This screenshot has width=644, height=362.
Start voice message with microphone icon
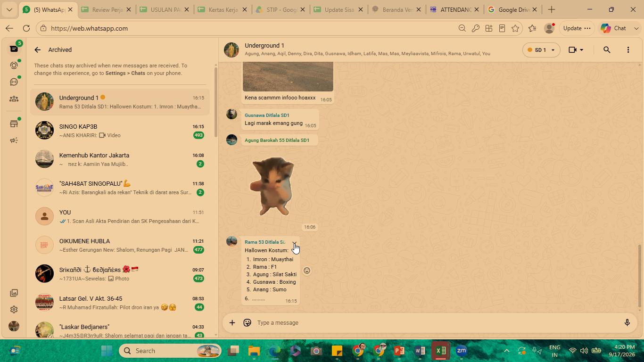tap(627, 323)
